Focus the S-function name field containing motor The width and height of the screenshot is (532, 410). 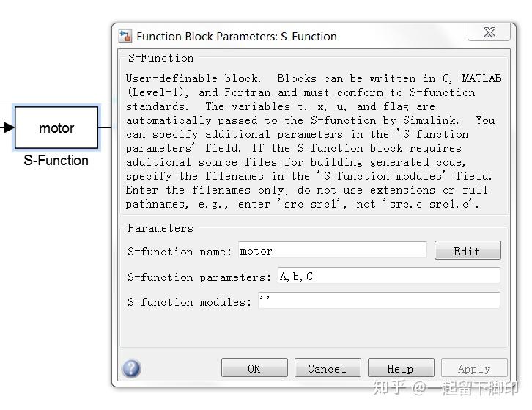(x=332, y=251)
